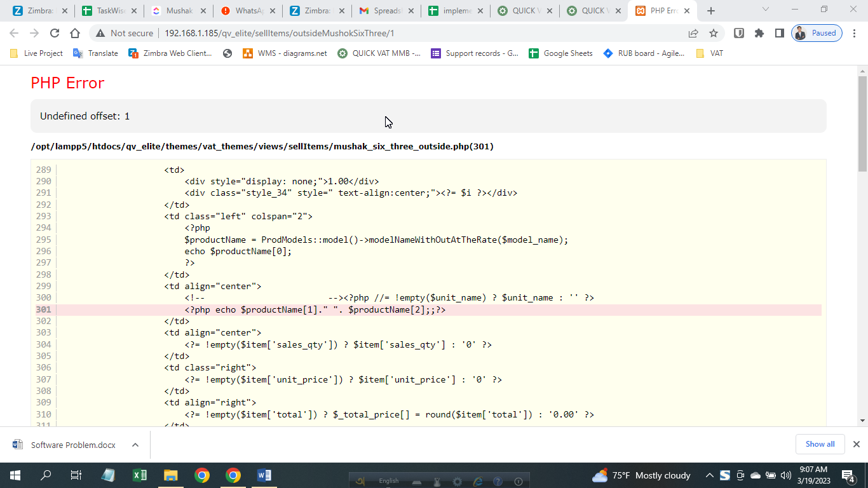
Task: Bookmark this page with star icon
Action: tap(714, 33)
